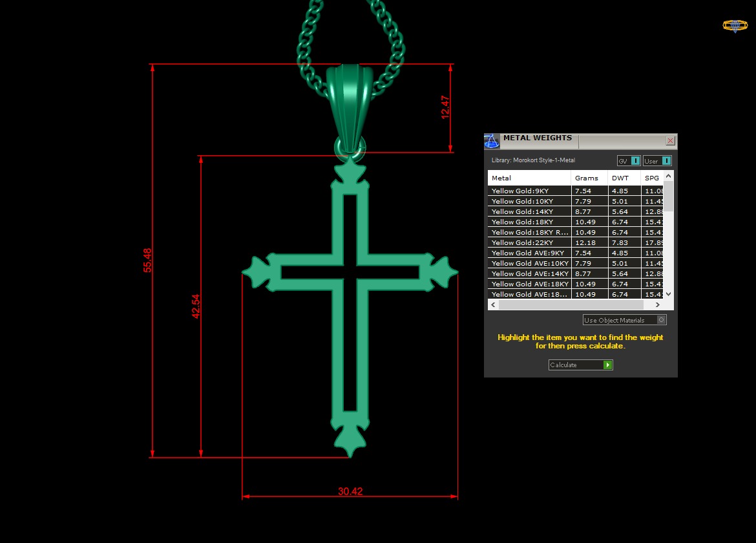
Task: Click the horizontal scrollbar thumb in metal table
Action: [571, 304]
